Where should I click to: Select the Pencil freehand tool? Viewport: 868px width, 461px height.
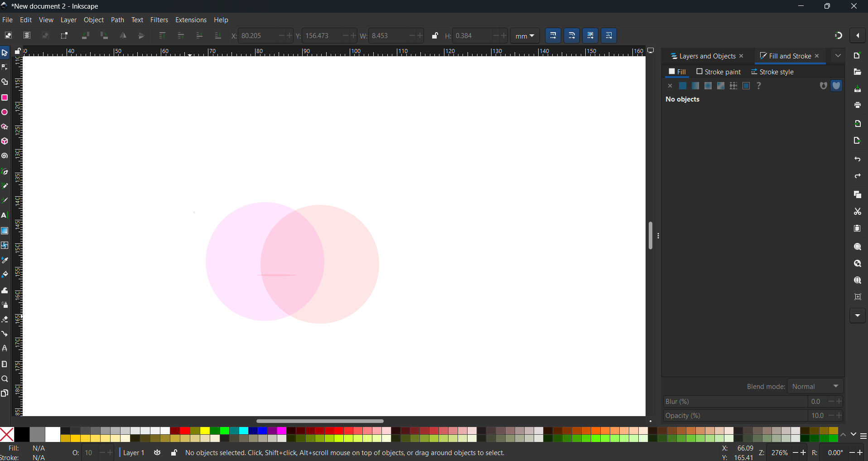5,186
